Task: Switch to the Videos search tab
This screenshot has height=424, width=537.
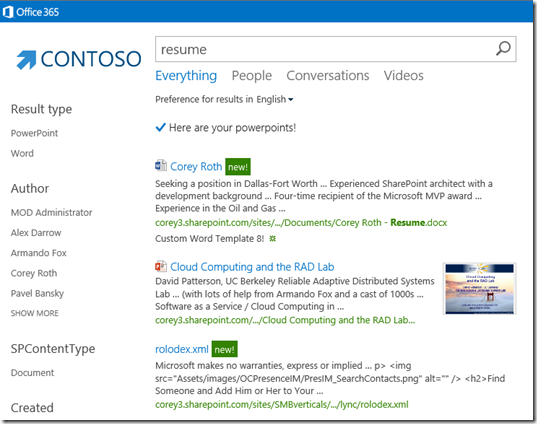Action: 403,76
